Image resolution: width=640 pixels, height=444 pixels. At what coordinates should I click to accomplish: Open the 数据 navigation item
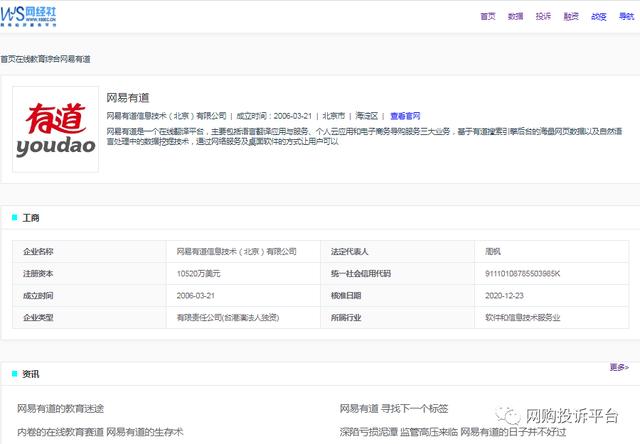[x=516, y=16]
